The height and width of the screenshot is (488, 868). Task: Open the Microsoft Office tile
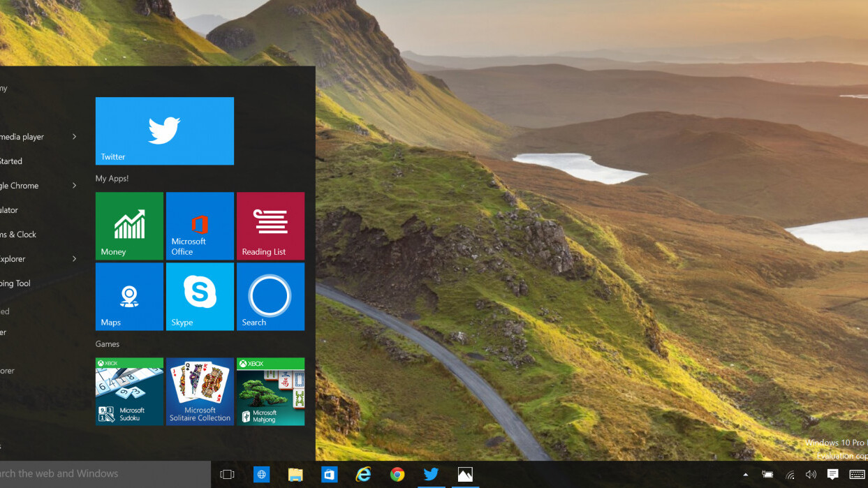(x=200, y=226)
